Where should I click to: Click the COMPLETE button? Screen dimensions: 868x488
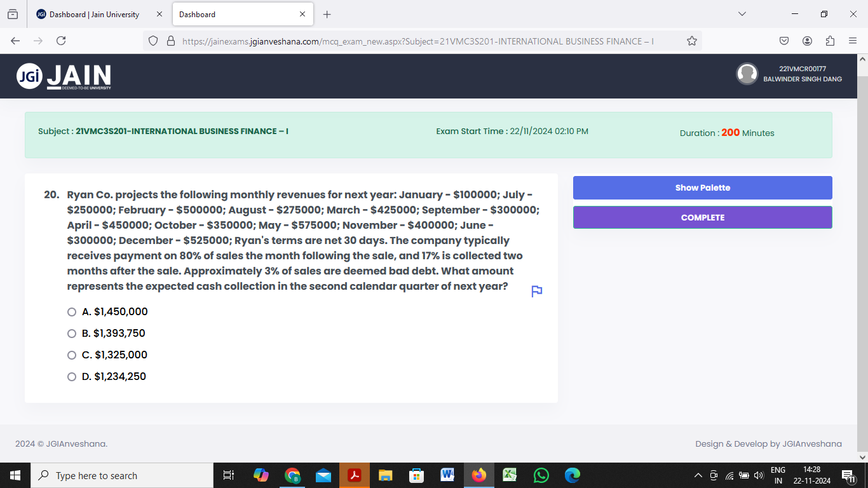tap(702, 217)
